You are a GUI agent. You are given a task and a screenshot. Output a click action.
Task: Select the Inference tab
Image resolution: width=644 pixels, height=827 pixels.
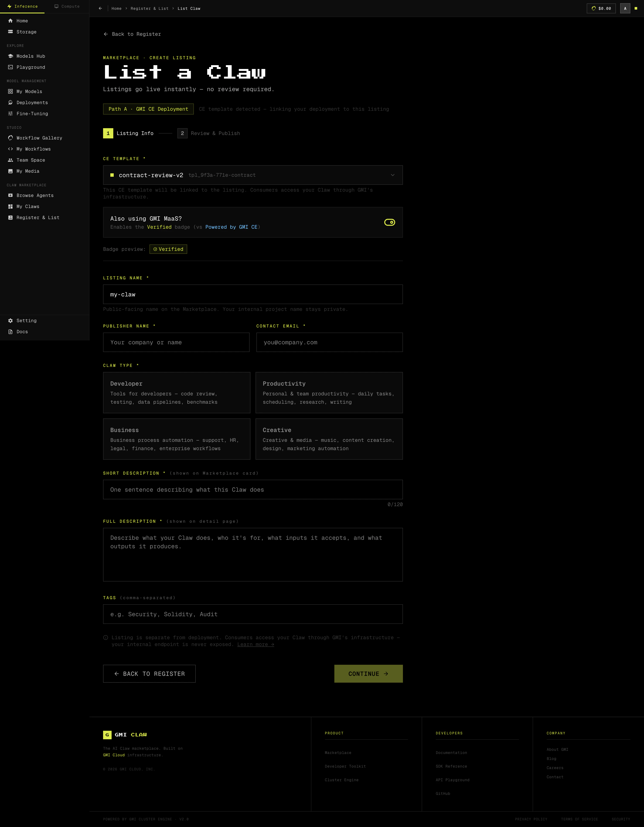point(22,6)
